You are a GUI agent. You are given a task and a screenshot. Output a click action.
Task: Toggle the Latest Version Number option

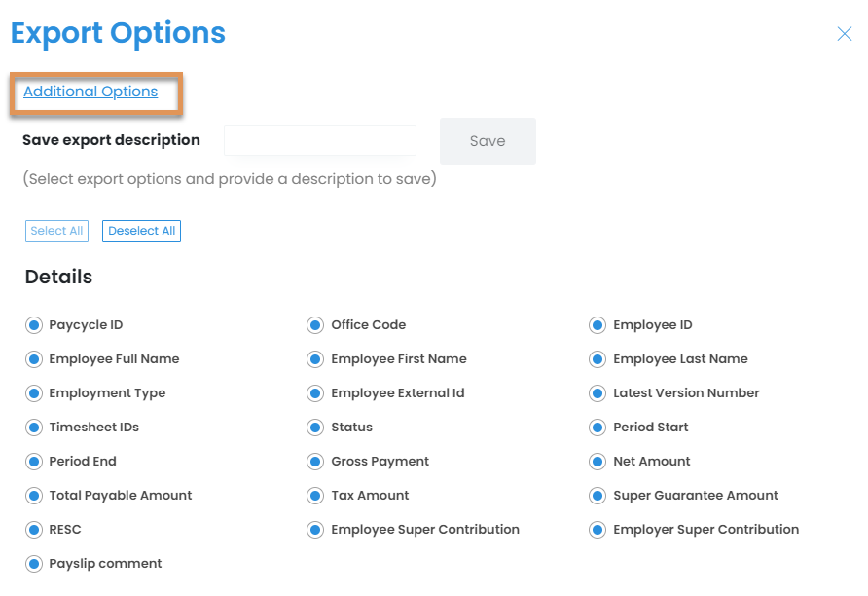(597, 393)
